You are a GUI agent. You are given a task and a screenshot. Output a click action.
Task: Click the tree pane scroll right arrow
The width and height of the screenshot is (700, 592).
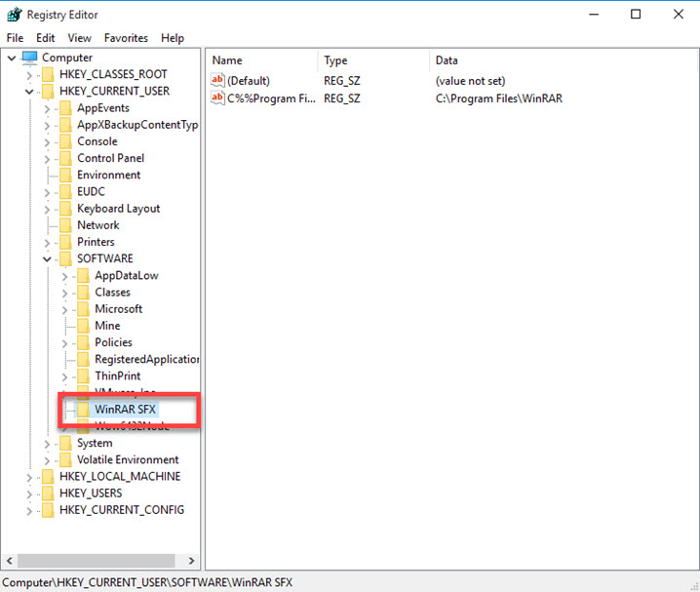tap(191, 560)
